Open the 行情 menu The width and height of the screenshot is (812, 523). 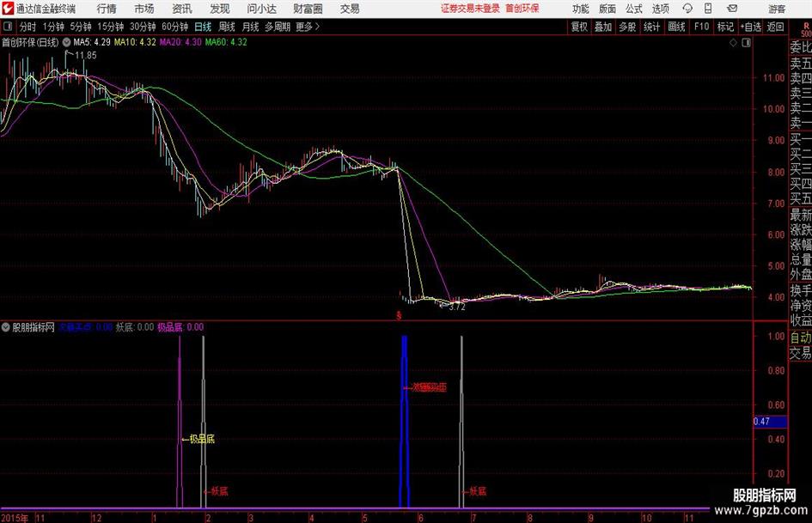coord(107,9)
